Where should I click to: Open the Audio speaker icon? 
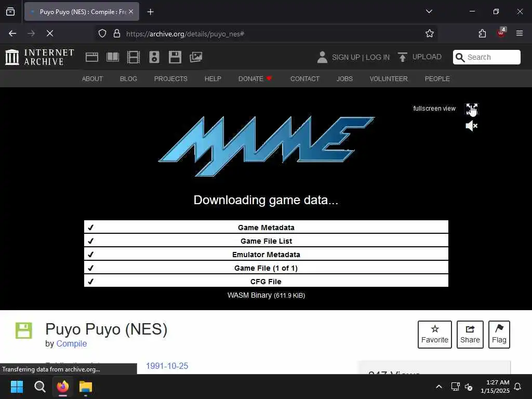154,57
